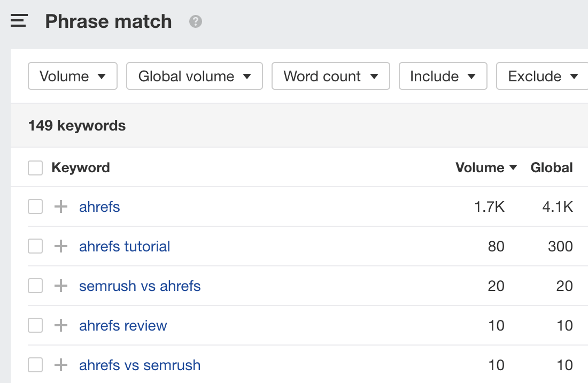Open the Word count dropdown
This screenshot has height=383, width=588.
pyautogui.click(x=330, y=76)
